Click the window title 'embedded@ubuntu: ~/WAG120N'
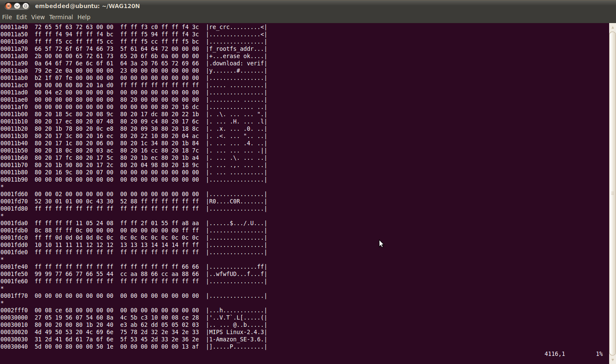Image resolution: width=616 pixels, height=364 pixels. [87, 6]
